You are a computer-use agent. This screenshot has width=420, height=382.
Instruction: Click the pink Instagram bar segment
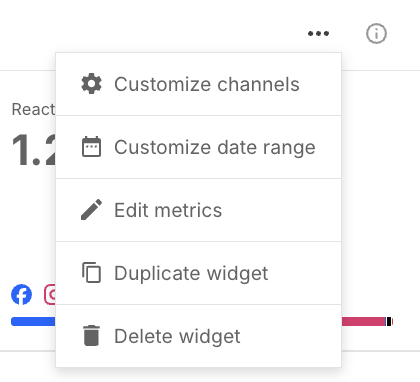point(363,321)
